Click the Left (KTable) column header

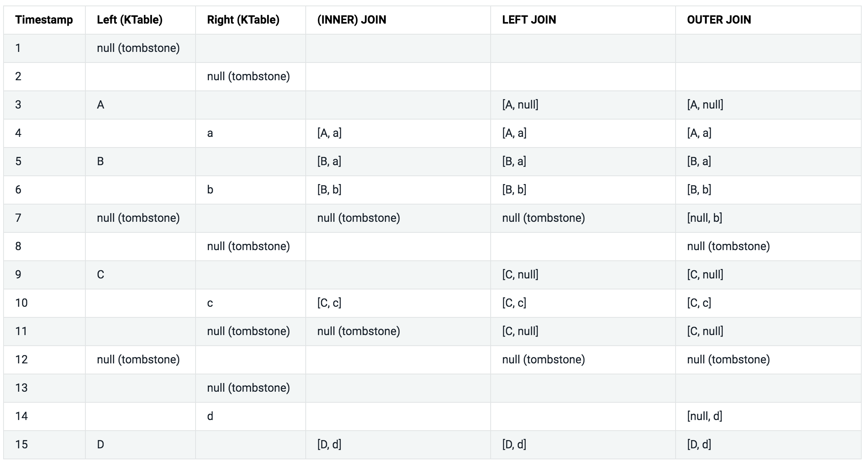point(129,20)
